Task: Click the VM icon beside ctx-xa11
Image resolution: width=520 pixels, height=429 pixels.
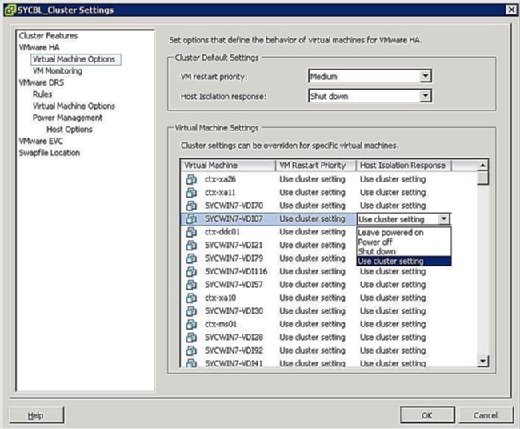Action: (191, 193)
